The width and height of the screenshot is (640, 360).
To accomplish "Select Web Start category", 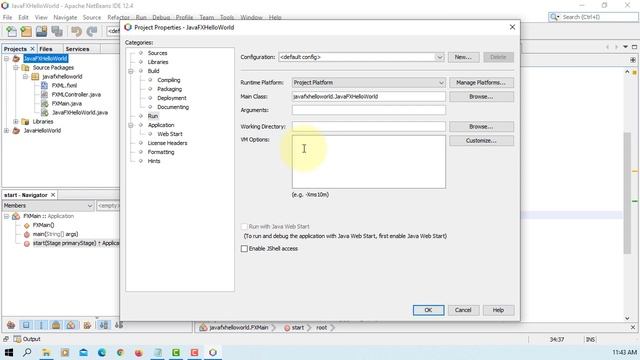I will point(170,134).
